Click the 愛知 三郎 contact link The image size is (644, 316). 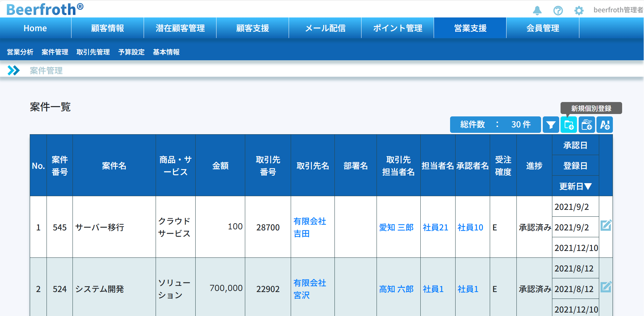(x=396, y=227)
